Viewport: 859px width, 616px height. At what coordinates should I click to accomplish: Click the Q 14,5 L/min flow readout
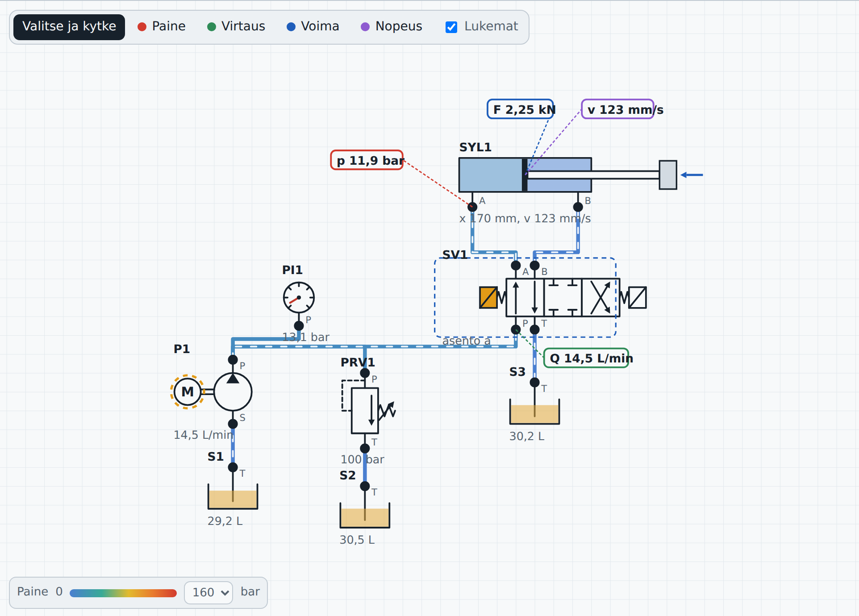[586, 358]
